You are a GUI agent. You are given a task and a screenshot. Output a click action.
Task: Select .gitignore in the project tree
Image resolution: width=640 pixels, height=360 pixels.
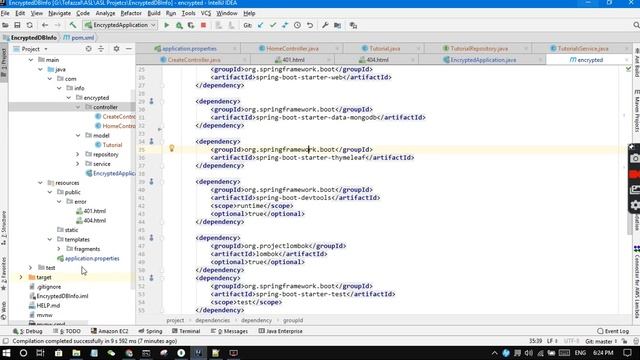(49, 287)
